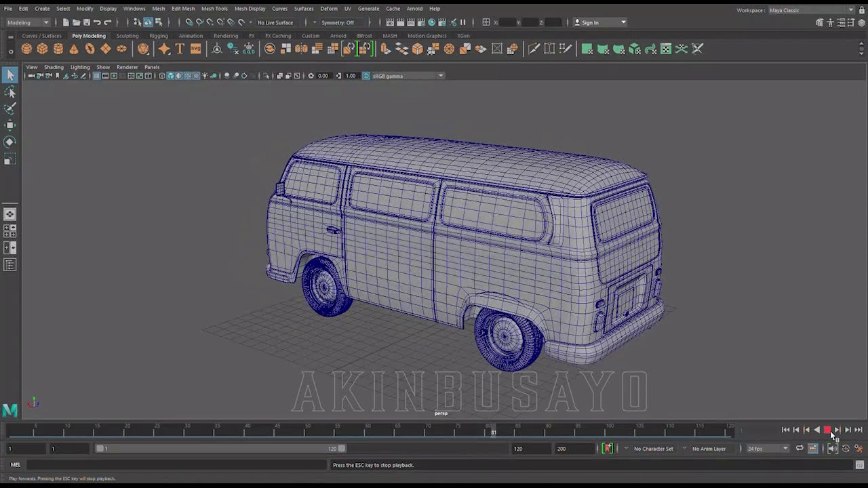Screen dimensions: 868x488
Task: Click the Freeze Transformations 0,0,0 icon
Action: pyautogui.click(x=248, y=49)
